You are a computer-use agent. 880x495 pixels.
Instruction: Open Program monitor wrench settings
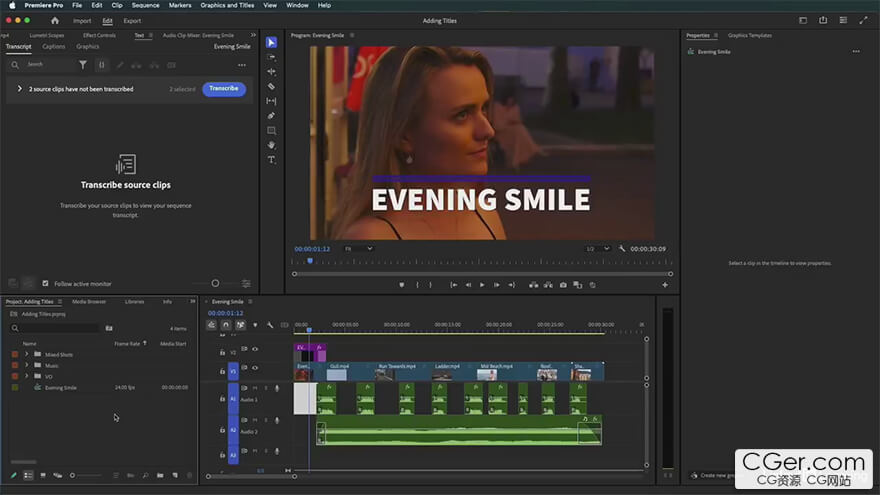[x=622, y=249]
